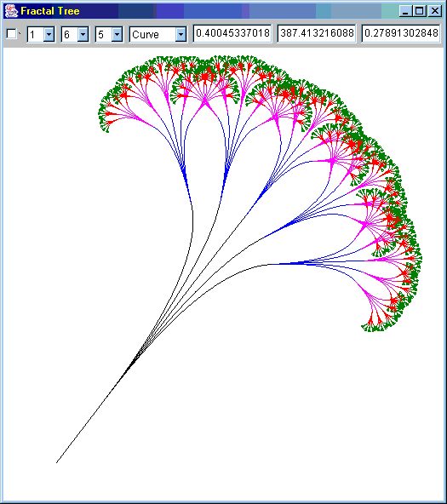This screenshot has height=504, width=447.
Task: Minimize the Fractal Tree window
Action: [x=405, y=11]
